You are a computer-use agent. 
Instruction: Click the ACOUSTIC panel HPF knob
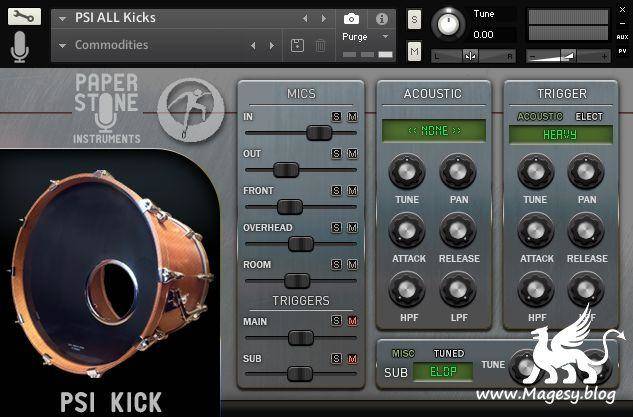(x=407, y=289)
